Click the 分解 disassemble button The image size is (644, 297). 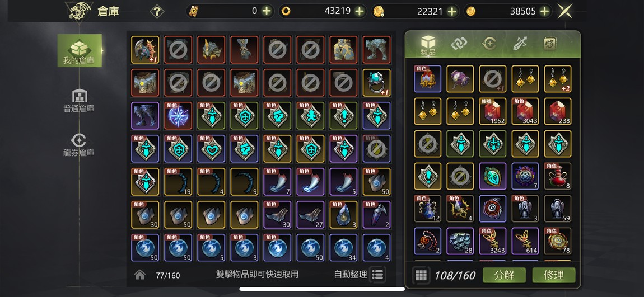pos(504,275)
